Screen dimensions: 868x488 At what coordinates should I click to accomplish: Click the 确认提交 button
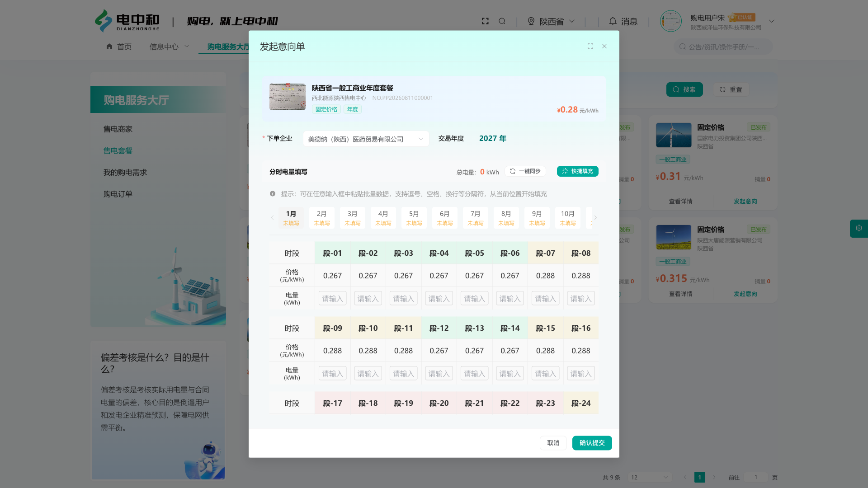592,443
